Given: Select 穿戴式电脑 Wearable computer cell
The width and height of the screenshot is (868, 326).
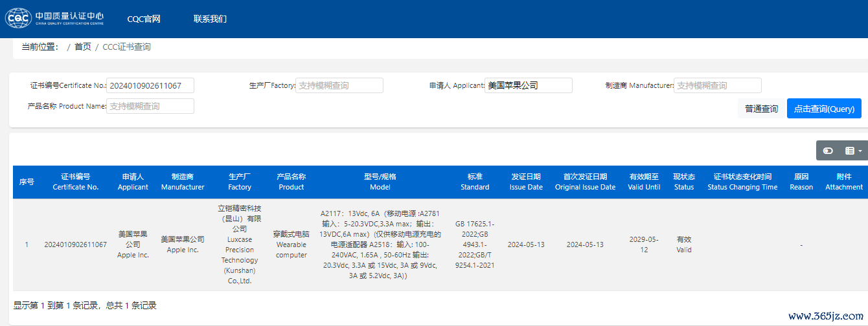Looking at the screenshot, I should tap(291, 244).
